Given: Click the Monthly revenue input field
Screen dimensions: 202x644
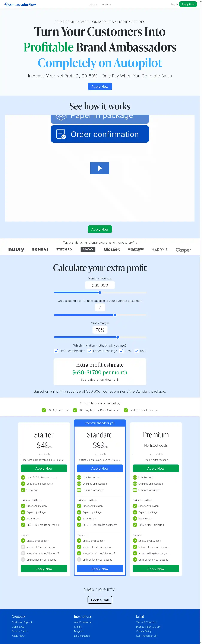Looking at the screenshot, I should coord(100,285).
